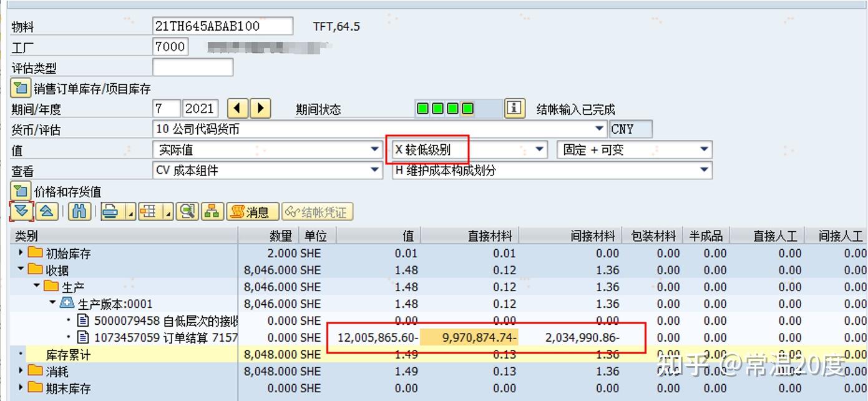The image size is (868, 401).
Task: Select the binoculars find icon
Action: [79, 211]
